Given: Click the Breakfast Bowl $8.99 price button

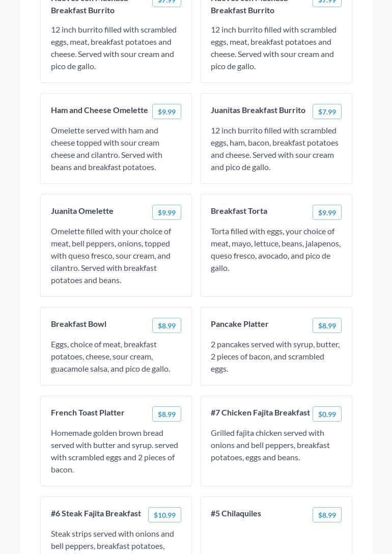Looking at the screenshot, I should [x=166, y=325].
